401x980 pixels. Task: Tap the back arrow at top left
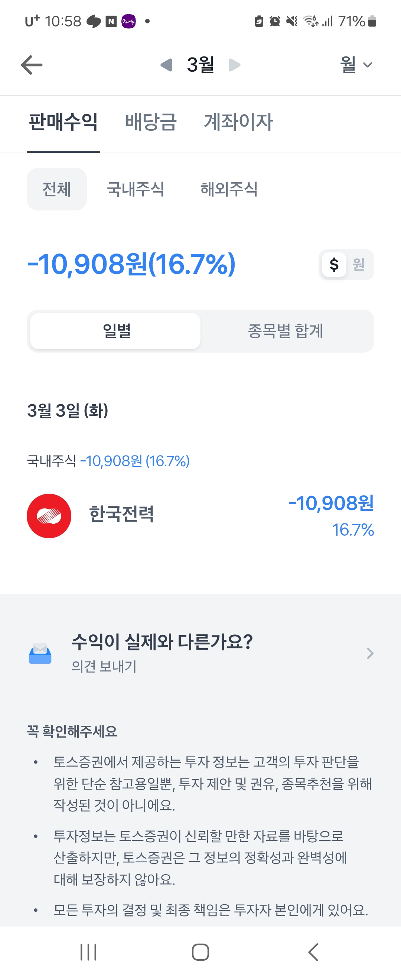click(32, 65)
